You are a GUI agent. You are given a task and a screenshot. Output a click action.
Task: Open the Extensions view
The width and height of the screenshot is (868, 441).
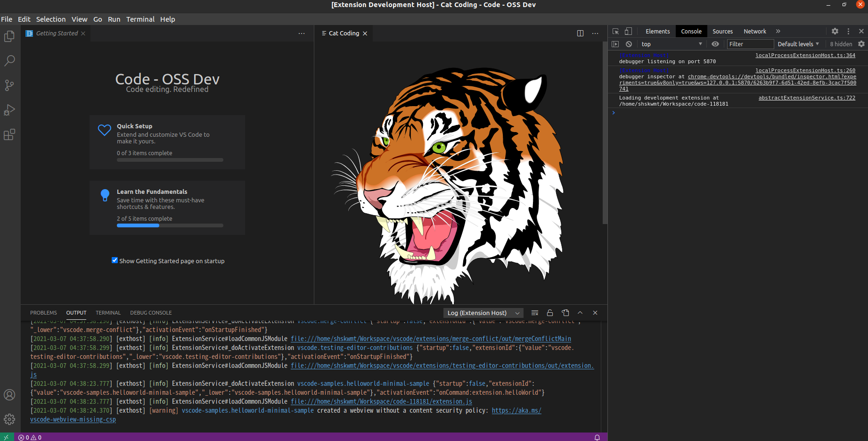coord(9,134)
